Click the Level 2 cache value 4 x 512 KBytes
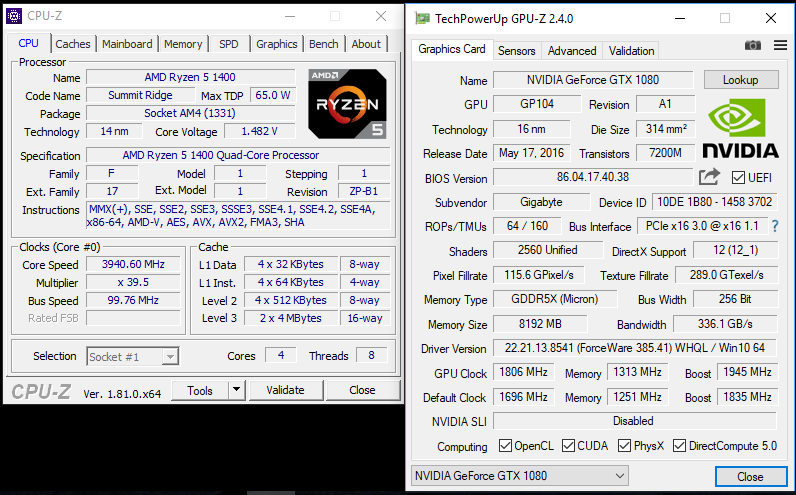This screenshot has width=796, height=495. click(291, 300)
